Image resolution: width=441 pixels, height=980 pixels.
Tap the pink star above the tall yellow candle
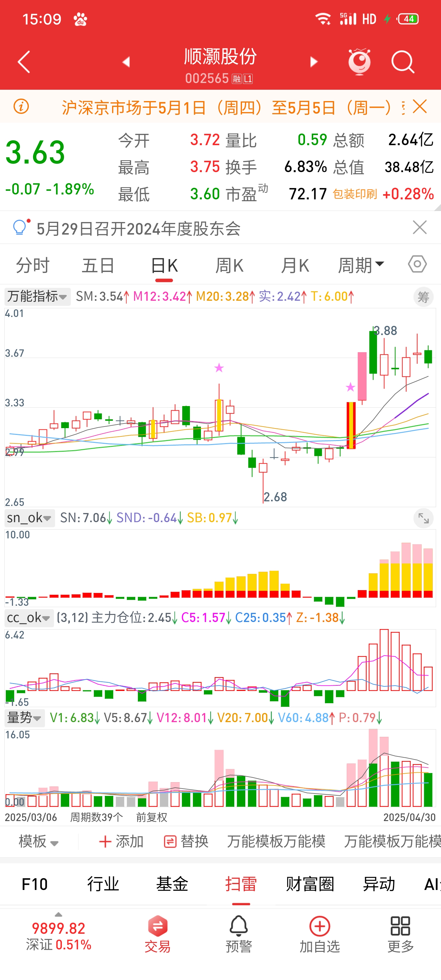(x=350, y=387)
